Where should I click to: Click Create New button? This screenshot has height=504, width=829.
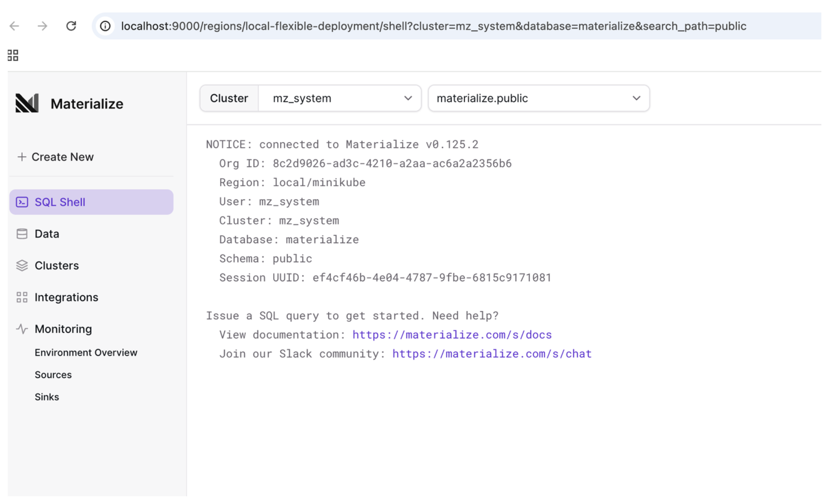55,157
